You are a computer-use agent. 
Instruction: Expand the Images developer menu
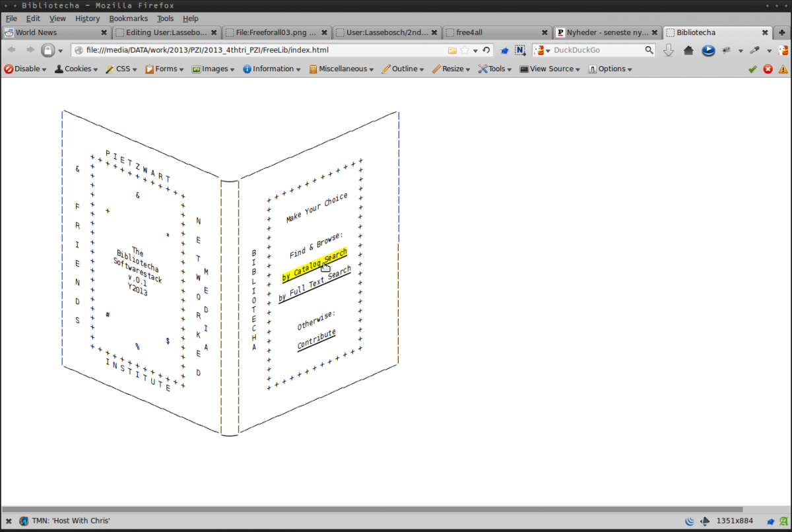pos(214,69)
